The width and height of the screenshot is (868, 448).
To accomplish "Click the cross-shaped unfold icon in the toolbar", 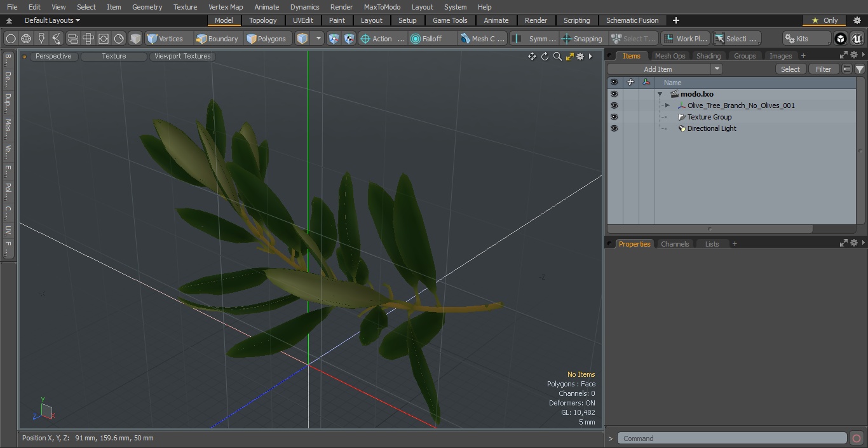I will click(x=88, y=39).
